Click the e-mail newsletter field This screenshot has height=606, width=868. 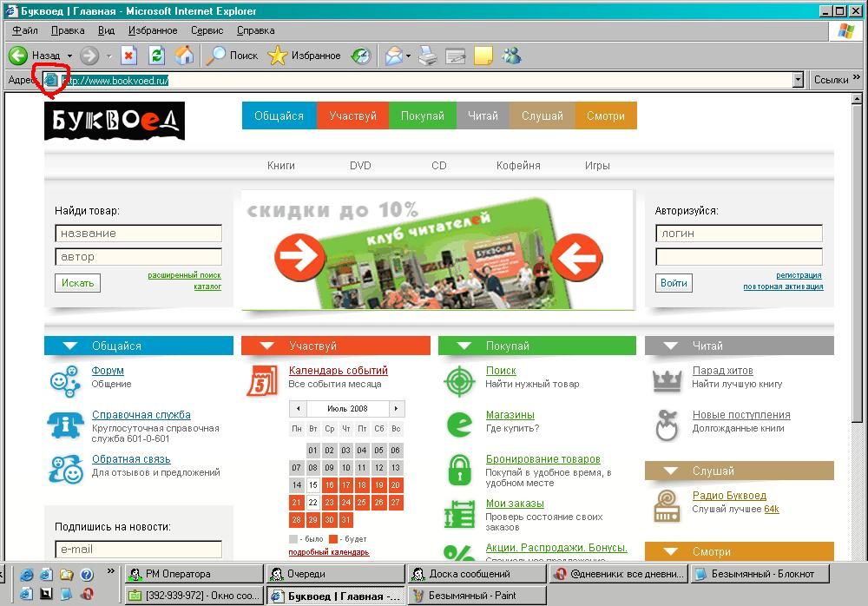coord(138,549)
